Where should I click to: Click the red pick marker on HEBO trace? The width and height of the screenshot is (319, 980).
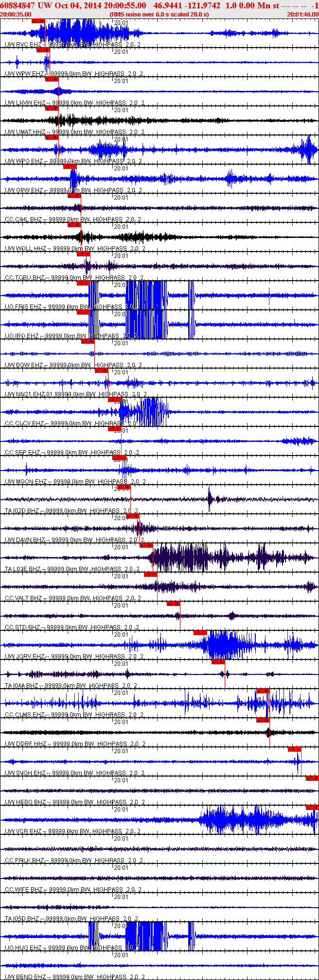[x=312, y=778]
